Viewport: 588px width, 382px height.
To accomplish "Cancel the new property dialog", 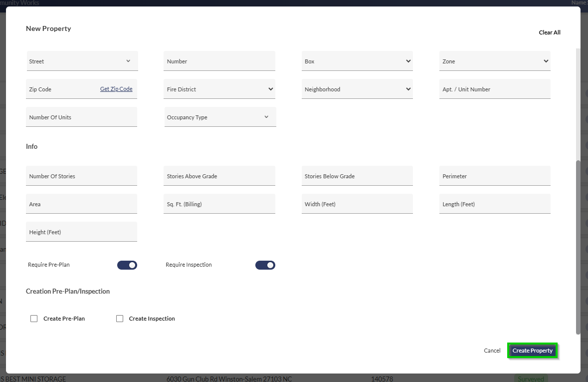I will [x=492, y=351].
